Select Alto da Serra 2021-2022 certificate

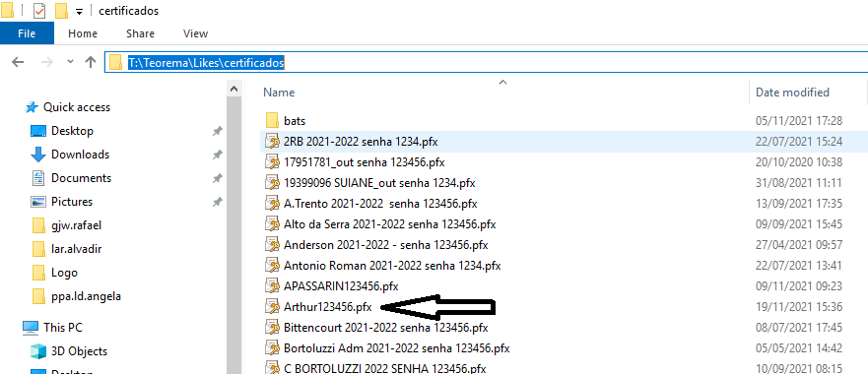tap(390, 224)
